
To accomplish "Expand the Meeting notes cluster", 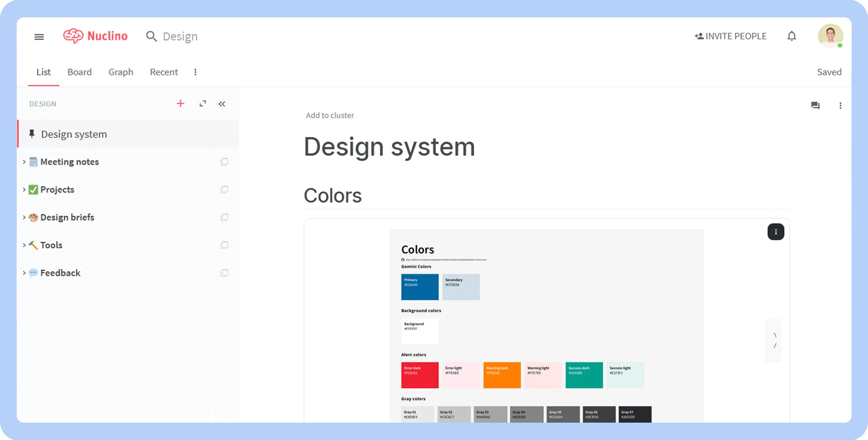I will click(24, 162).
